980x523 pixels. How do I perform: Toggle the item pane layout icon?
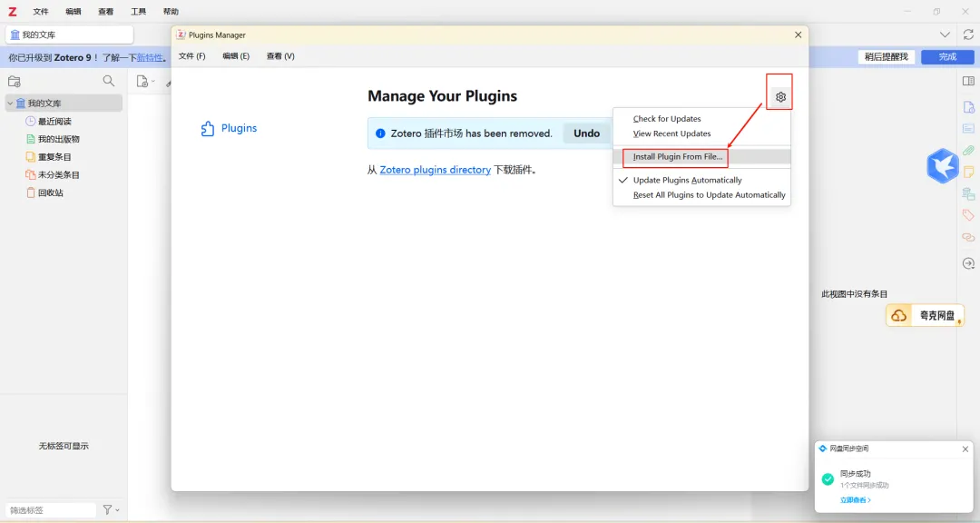[x=968, y=82]
